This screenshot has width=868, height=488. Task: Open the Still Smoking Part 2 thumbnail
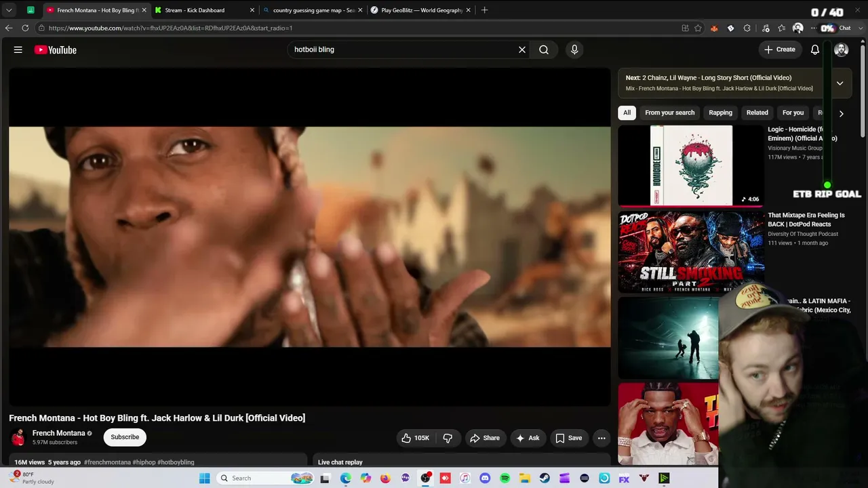click(x=690, y=251)
